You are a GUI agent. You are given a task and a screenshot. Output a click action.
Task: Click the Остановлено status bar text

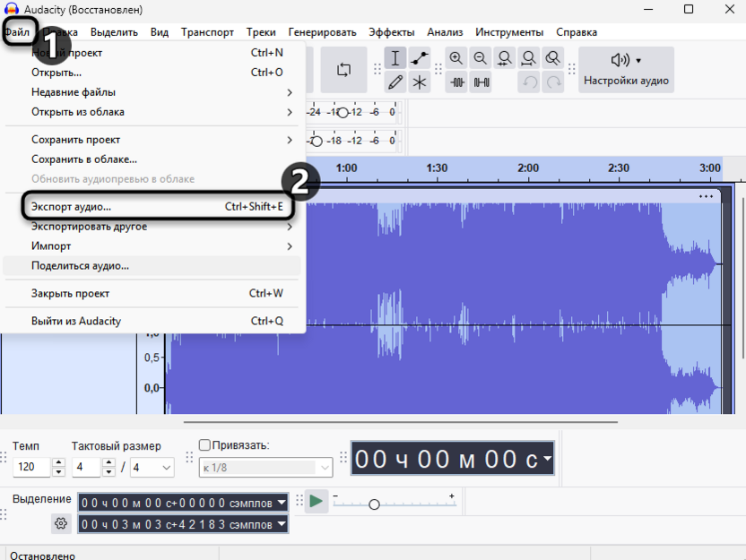[43, 556]
